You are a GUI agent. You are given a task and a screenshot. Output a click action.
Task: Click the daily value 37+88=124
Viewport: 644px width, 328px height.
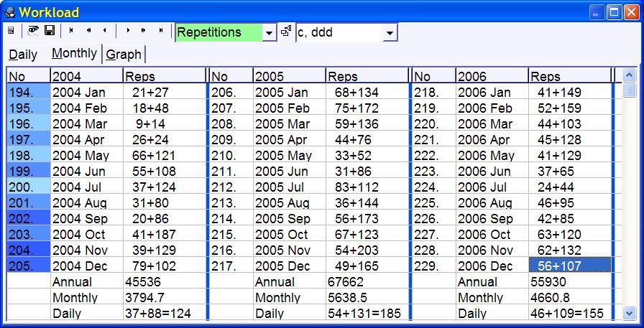[x=165, y=313]
